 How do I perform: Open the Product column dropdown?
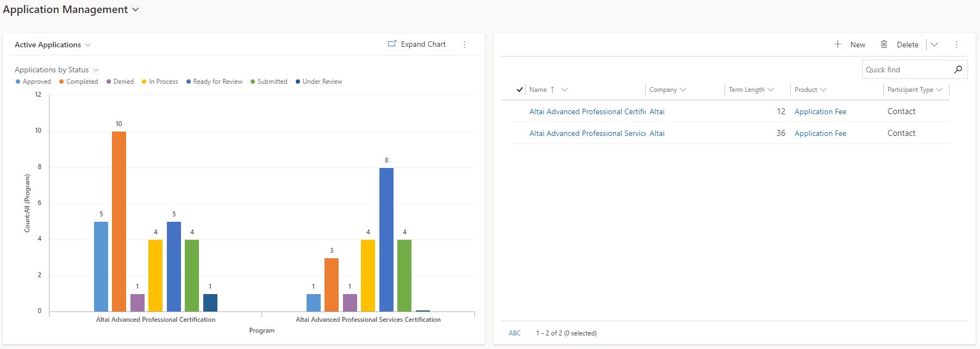[x=823, y=90]
